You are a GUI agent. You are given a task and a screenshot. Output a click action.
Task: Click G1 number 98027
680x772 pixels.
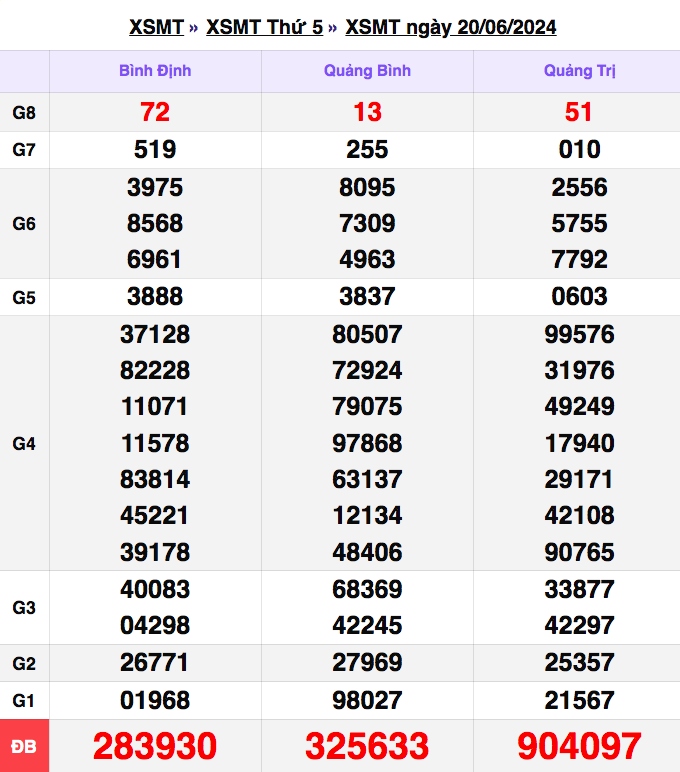tap(367, 701)
